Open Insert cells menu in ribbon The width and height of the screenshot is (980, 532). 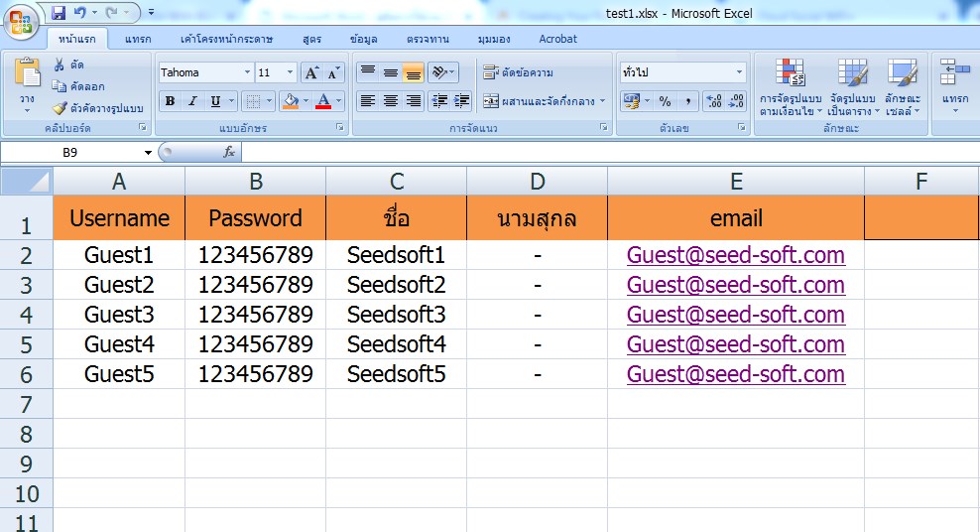click(955, 87)
